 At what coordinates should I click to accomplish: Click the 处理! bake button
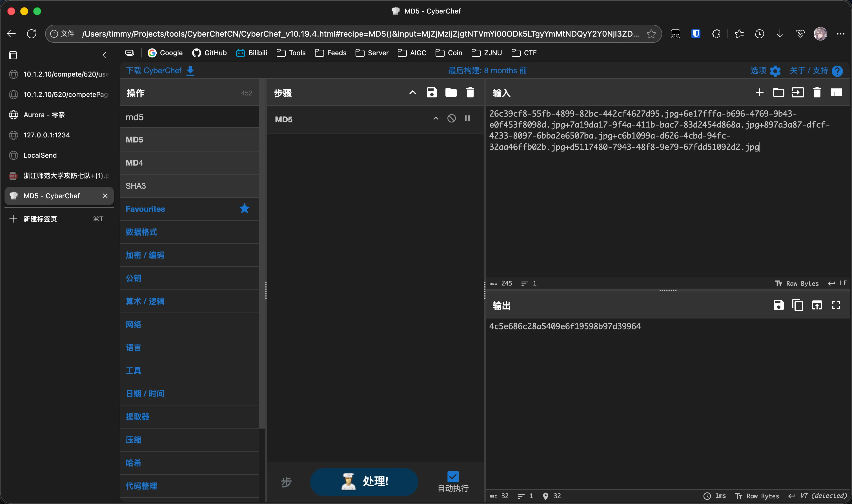364,481
